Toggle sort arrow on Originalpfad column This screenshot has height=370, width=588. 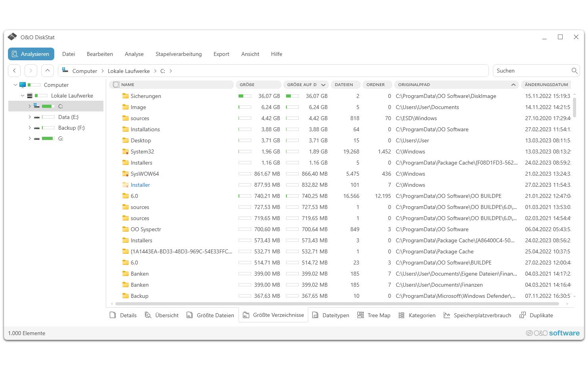pyautogui.click(x=513, y=84)
